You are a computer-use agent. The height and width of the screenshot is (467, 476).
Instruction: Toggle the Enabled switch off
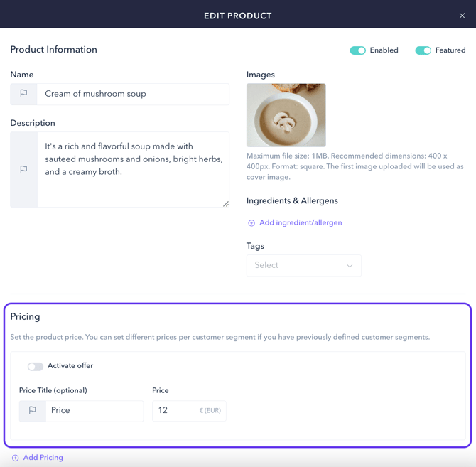coord(357,50)
